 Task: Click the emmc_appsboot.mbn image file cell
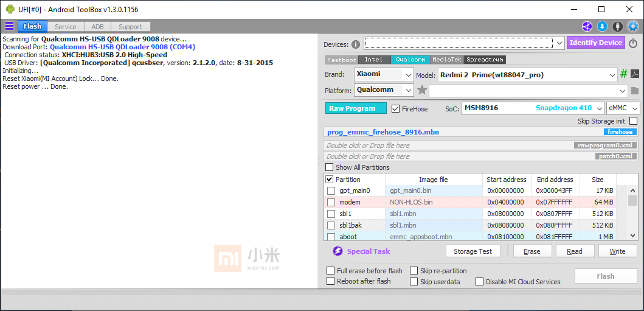(434, 237)
